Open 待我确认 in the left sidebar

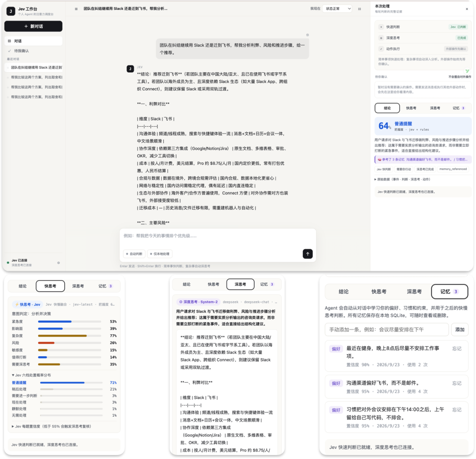pos(33,51)
